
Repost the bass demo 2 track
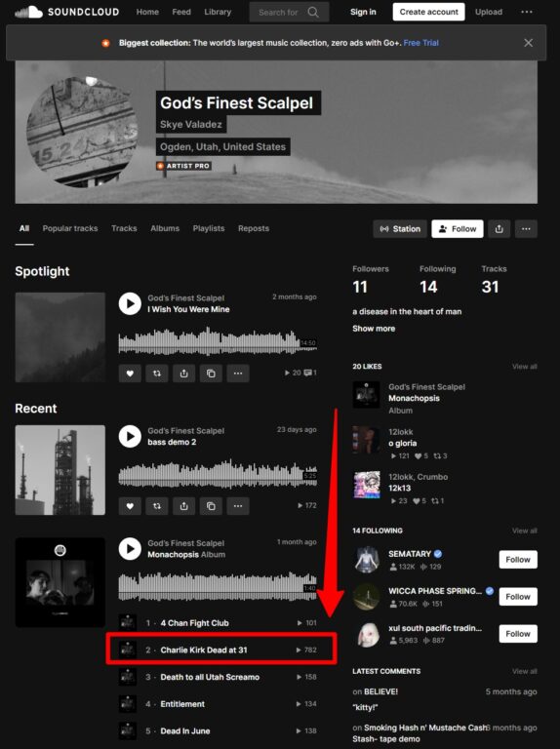click(157, 506)
